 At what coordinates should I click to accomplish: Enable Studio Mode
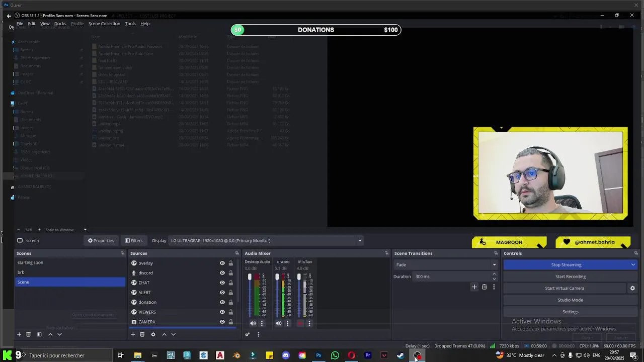click(571, 300)
